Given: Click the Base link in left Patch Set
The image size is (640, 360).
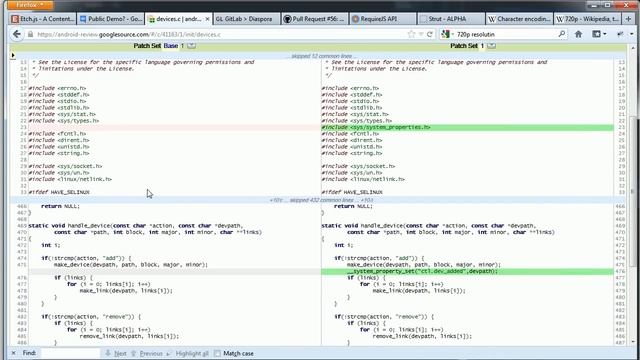Looking at the screenshot, I should click(x=171, y=46).
